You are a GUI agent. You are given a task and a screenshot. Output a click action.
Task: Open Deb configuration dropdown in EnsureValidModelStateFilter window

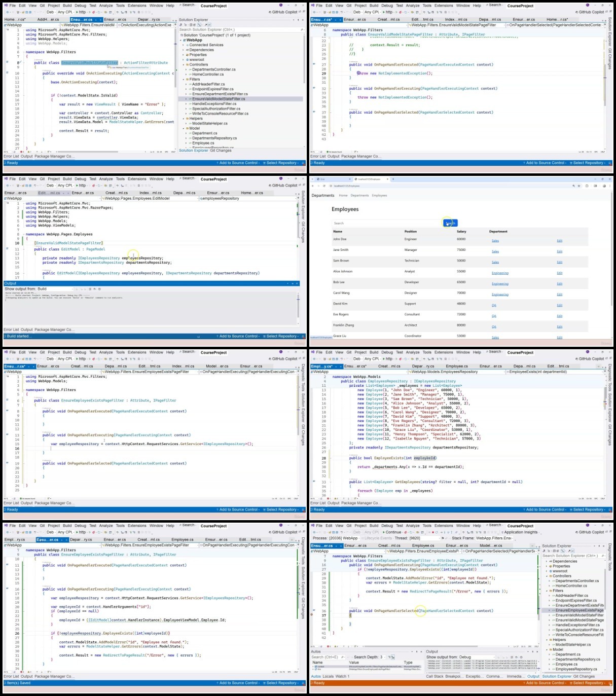(x=51, y=12)
